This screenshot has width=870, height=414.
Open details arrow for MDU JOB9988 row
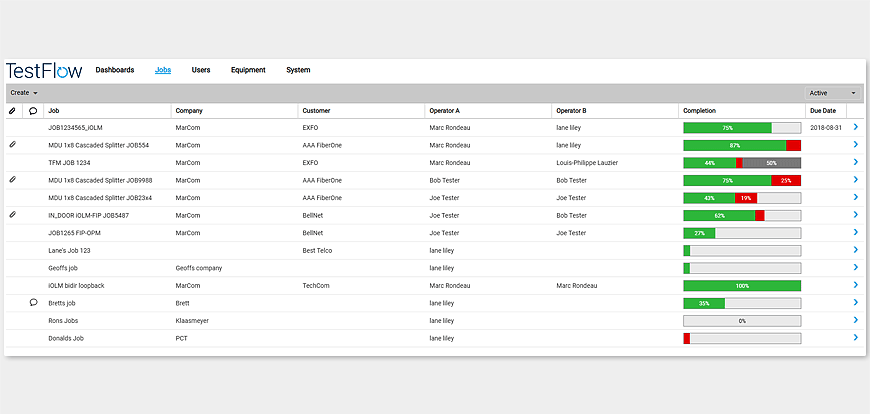[x=856, y=180]
